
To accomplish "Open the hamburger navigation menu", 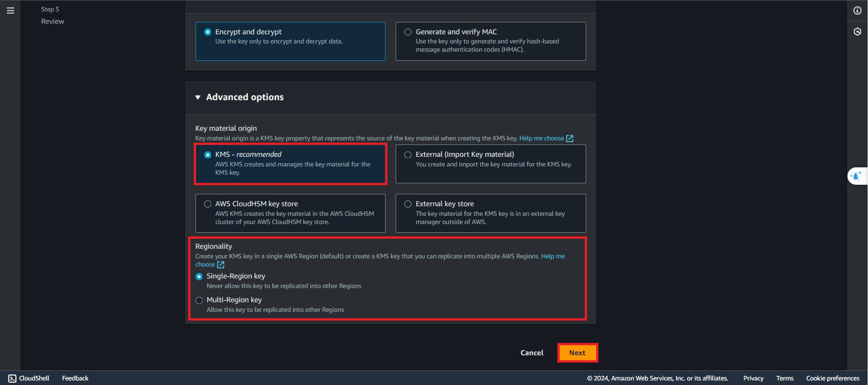I will 11,11.
